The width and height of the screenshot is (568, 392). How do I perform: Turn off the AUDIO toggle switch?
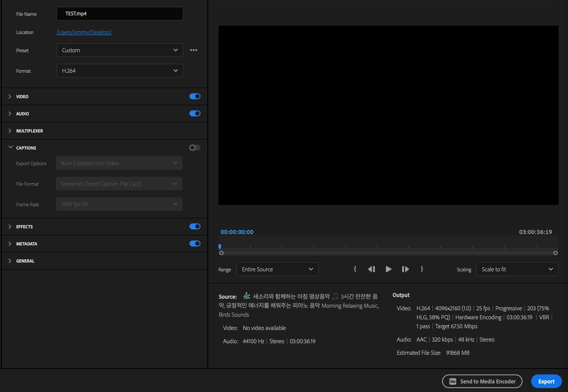pos(195,113)
